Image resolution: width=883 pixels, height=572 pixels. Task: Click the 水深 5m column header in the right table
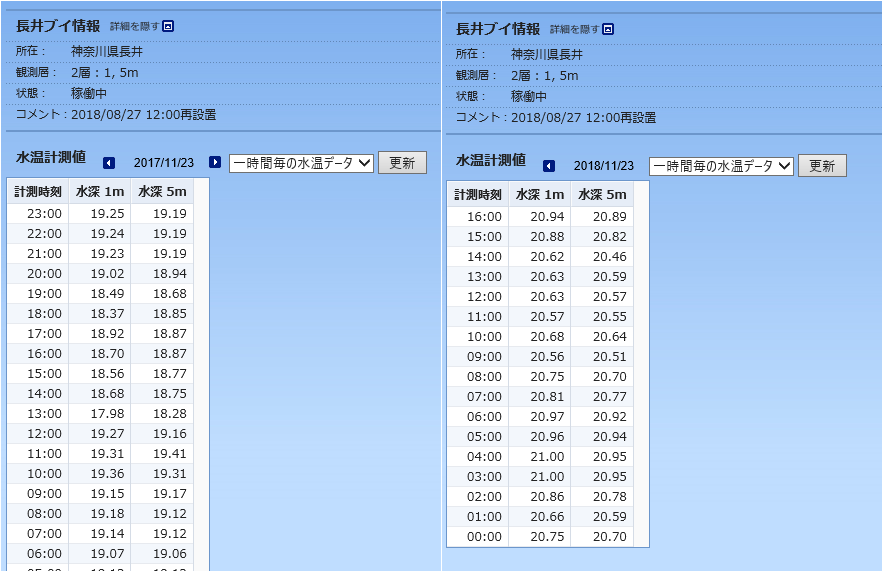(602, 195)
